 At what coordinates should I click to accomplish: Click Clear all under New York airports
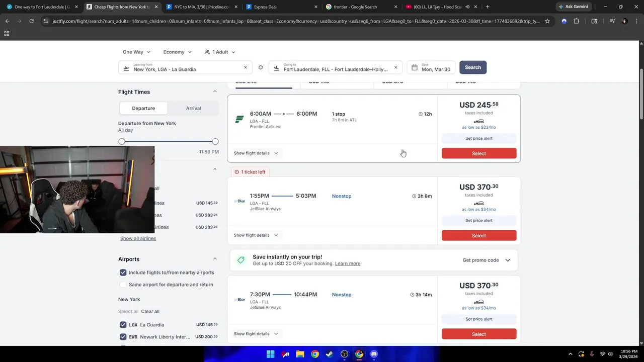tap(150, 311)
